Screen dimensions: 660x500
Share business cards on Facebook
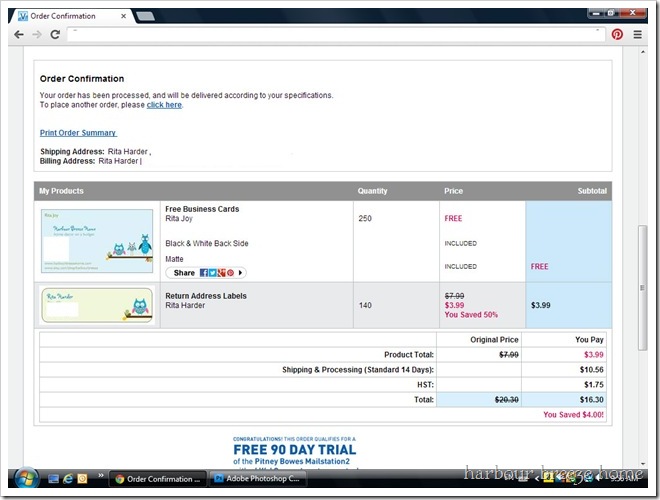point(204,273)
